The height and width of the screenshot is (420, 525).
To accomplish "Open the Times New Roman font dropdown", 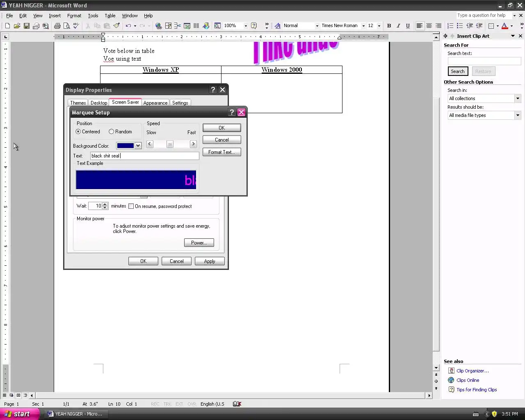I will pos(363,25).
